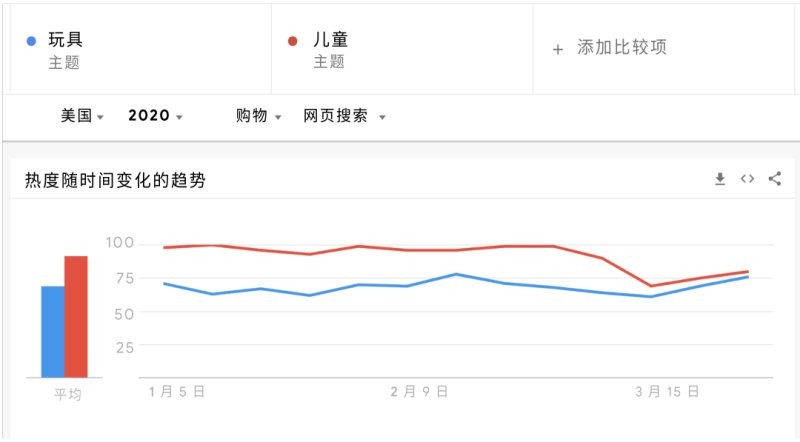Share the trend chart
The height and width of the screenshot is (442, 800).
tap(774, 179)
